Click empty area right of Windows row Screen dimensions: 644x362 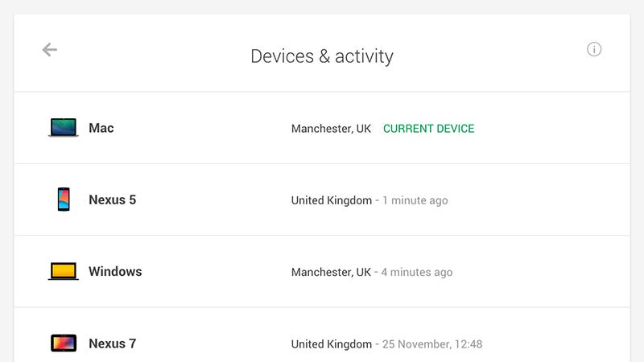point(542,272)
